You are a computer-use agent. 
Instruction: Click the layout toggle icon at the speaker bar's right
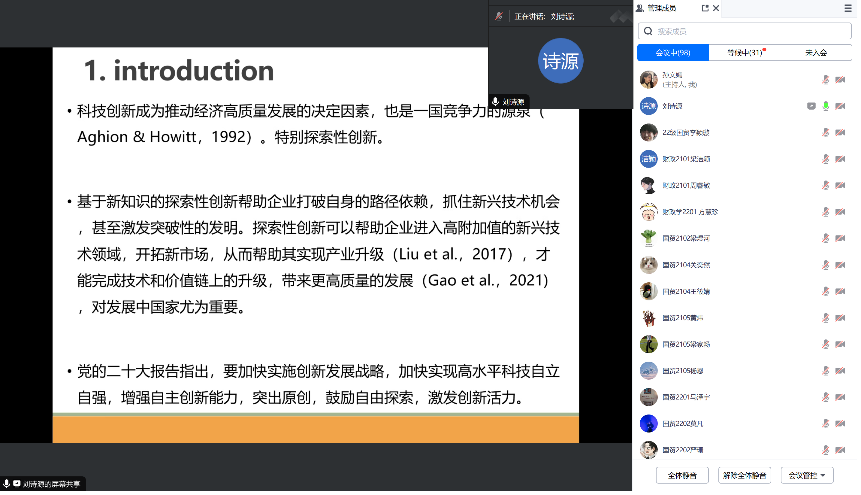(618, 16)
